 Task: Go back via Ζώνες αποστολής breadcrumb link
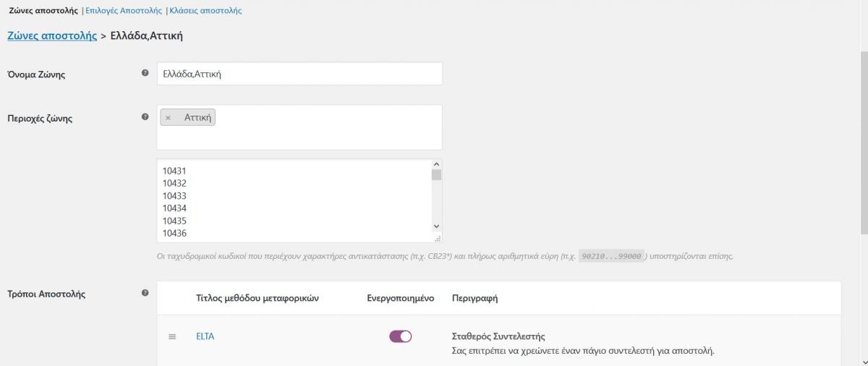52,35
